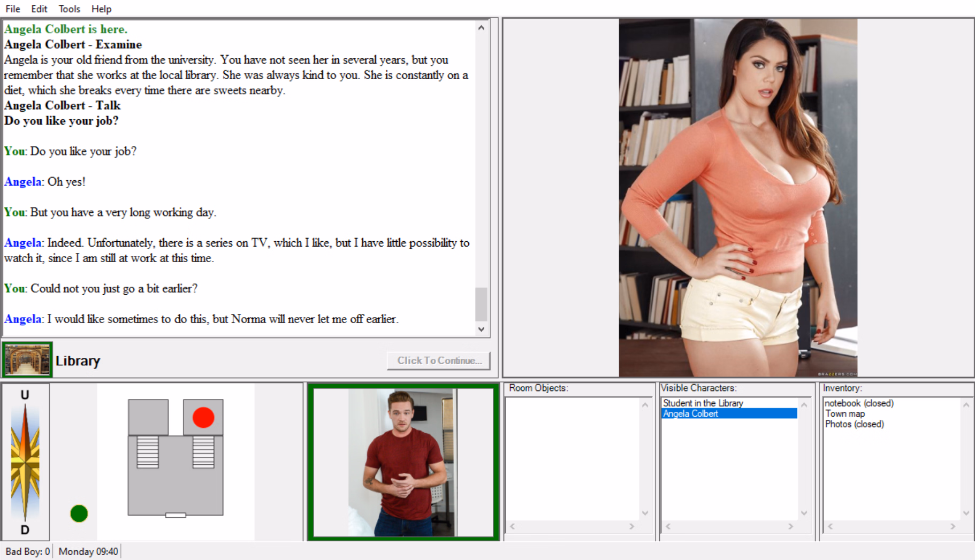
Task: Click the Angela Colbert - Talk heading
Action: [62, 105]
